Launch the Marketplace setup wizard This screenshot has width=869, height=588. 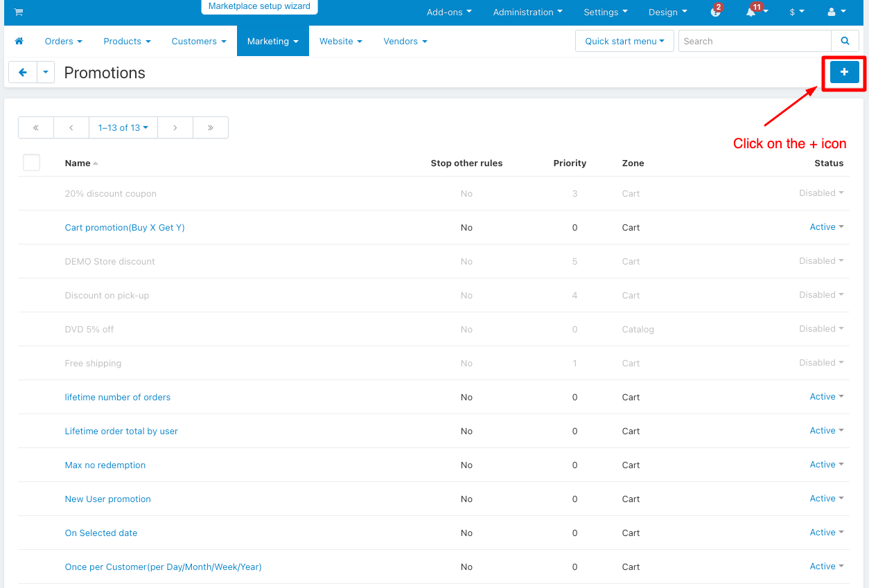259,6
